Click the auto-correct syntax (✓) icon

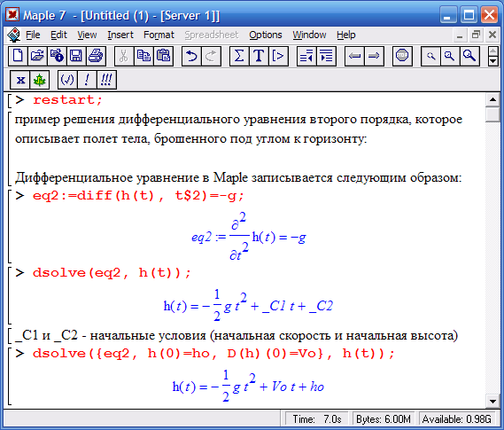(67, 80)
